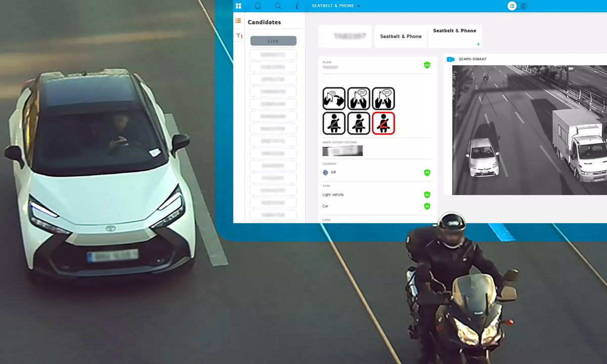The height and width of the screenshot is (364, 607).
Task: Expand the SEATBELT & PHONE dropdown
Action: [336, 6]
